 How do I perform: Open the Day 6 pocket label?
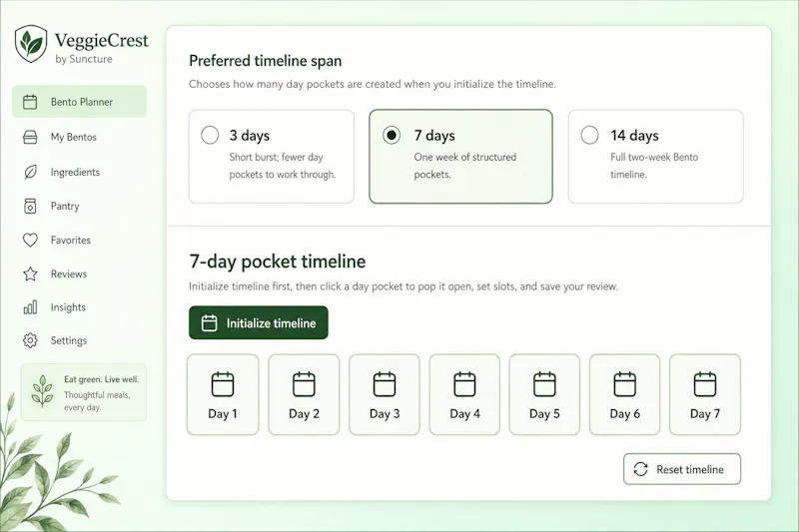click(x=625, y=414)
